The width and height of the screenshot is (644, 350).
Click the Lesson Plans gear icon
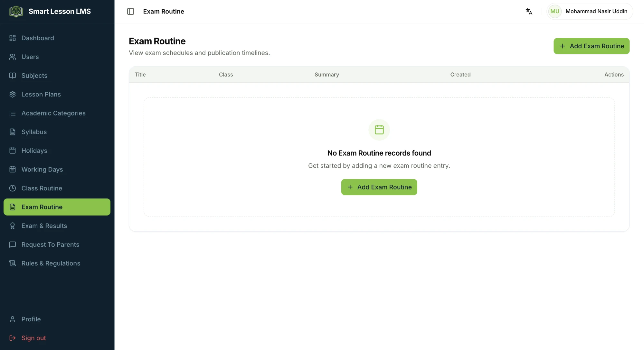tap(13, 94)
